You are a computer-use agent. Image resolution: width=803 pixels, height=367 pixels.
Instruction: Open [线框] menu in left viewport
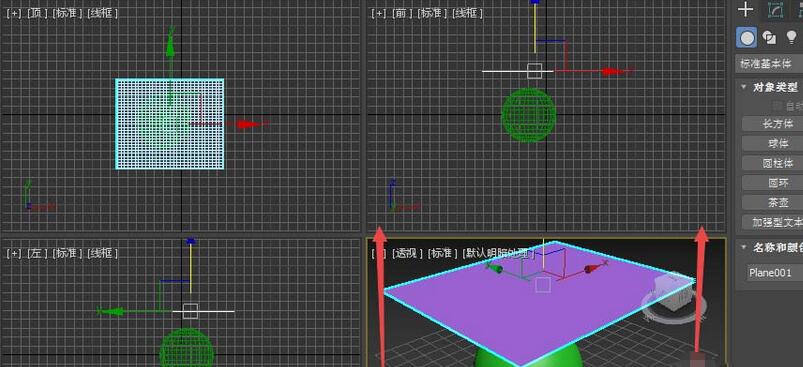[102, 253]
